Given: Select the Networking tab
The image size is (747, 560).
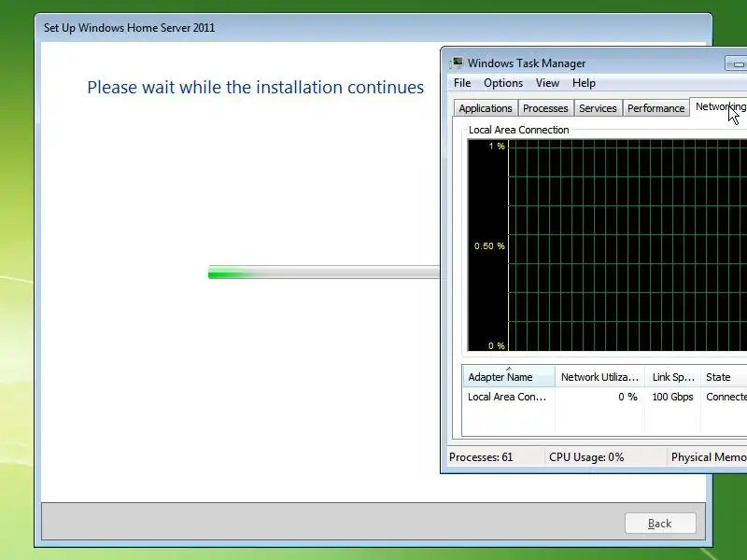Looking at the screenshot, I should pos(719,106).
